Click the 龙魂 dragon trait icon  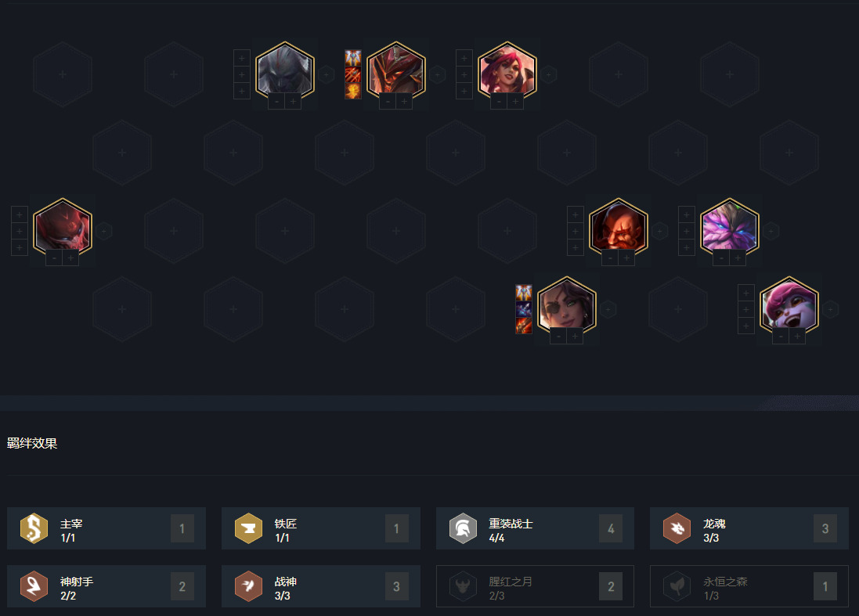point(677,528)
